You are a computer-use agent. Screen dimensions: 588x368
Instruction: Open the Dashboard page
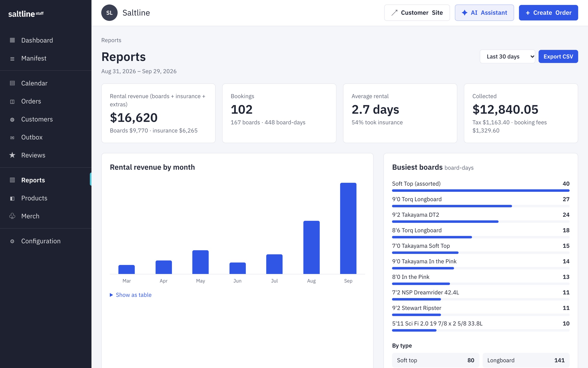(46, 40)
